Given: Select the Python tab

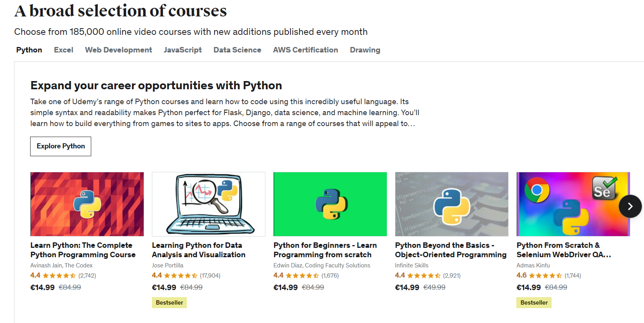Looking at the screenshot, I should pyautogui.click(x=29, y=50).
